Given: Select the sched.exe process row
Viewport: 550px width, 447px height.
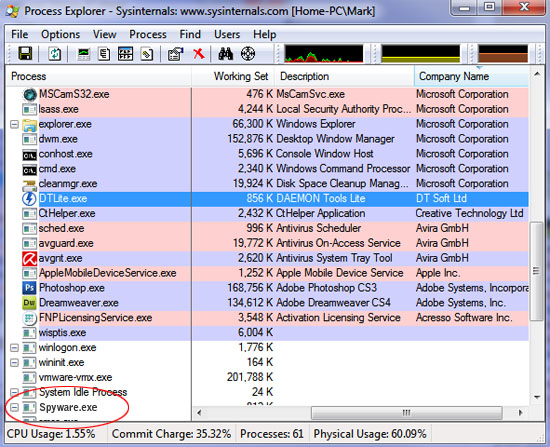Looking at the screenshot, I should (x=267, y=229).
